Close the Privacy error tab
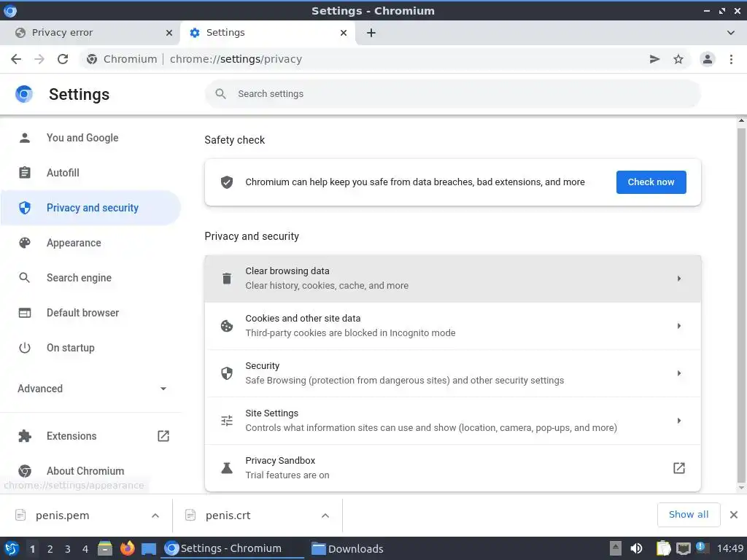The image size is (747, 560). (x=169, y=33)
